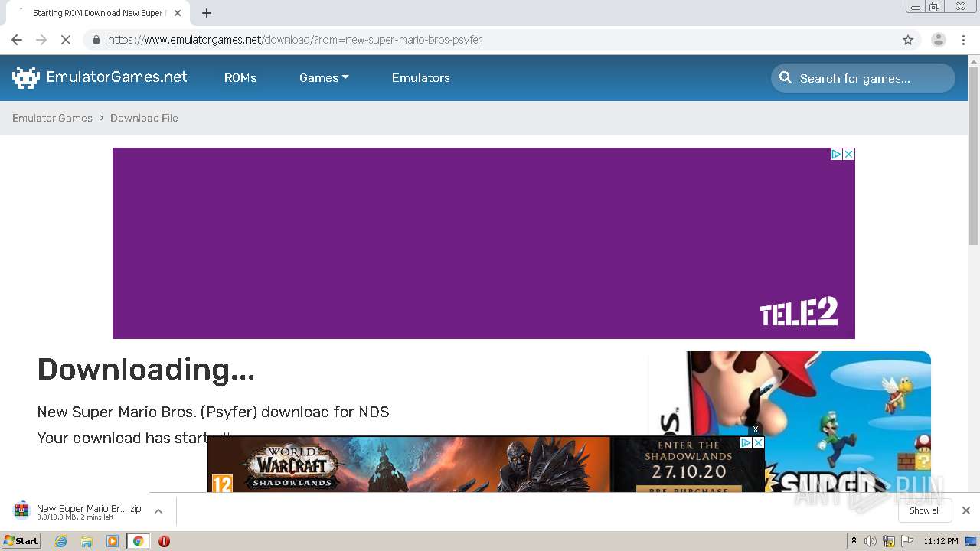
Task: Expand the Games dropdown menu
Action: click(324, 78)
